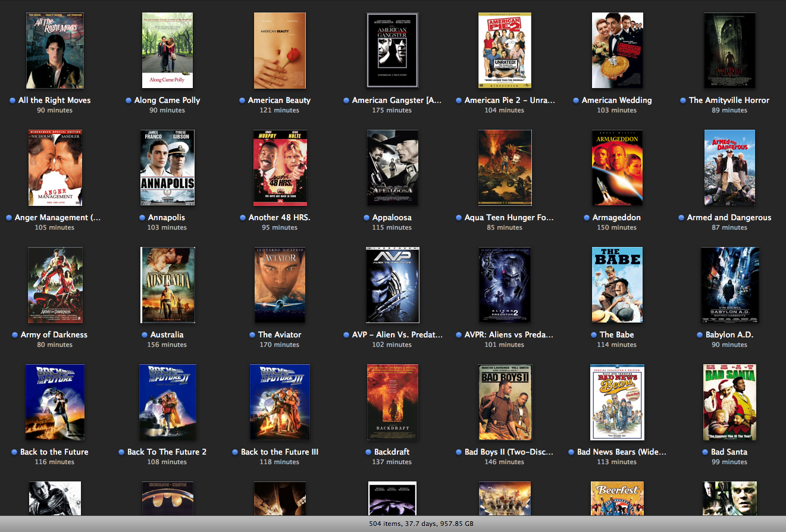Click the "Back To The Future 2" title
This screenshot has width=786, height=532.
167,452
